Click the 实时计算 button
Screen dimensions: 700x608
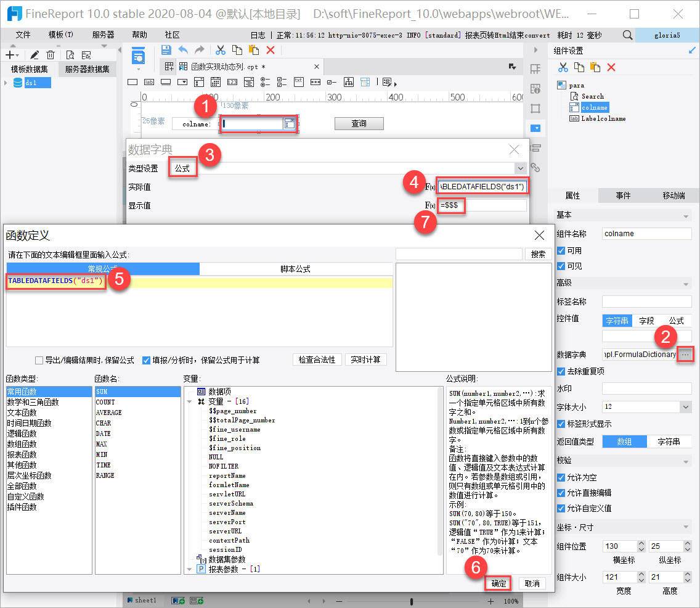[x=365, y=360]
